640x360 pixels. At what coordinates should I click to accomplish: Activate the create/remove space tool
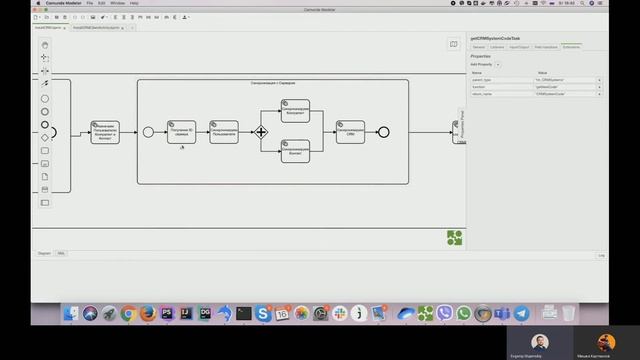click(45, 71)
